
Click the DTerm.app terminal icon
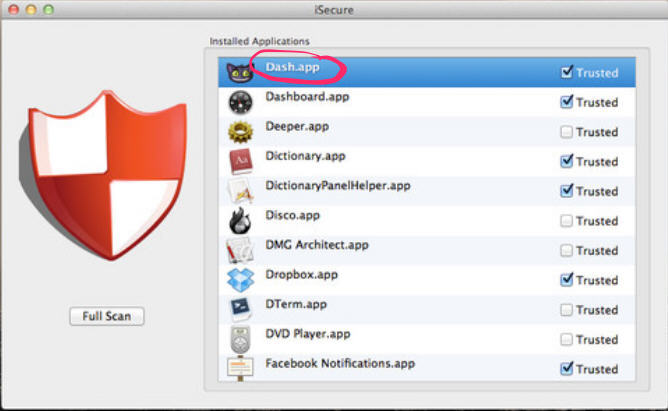(240, 309)
